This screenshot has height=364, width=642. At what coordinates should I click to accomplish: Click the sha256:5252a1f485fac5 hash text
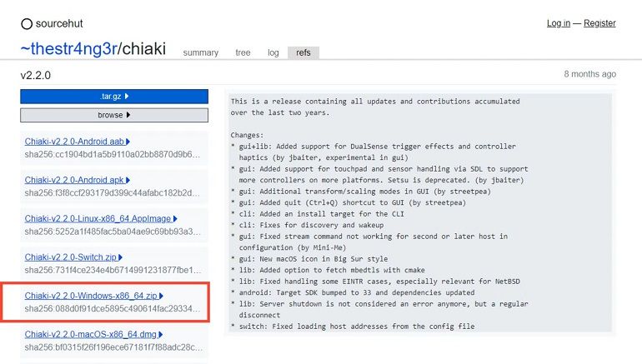point(113,232)
